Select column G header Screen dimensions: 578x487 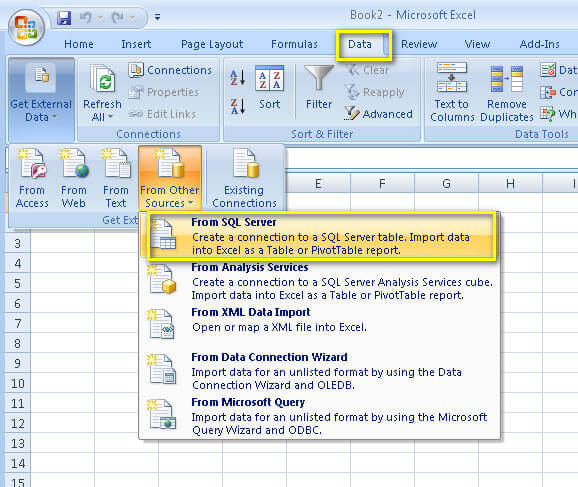(446, 183)
